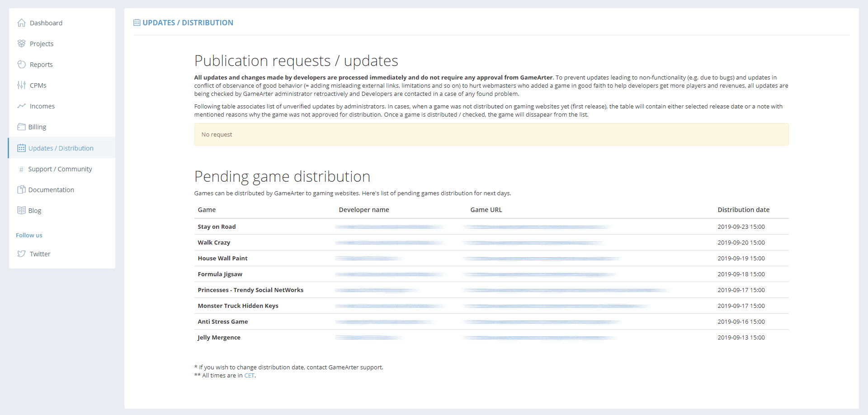The height and width of the screenshot is (415, 868).
Task: Click the Incomes trend line icon
Action: tap(21, 106)
